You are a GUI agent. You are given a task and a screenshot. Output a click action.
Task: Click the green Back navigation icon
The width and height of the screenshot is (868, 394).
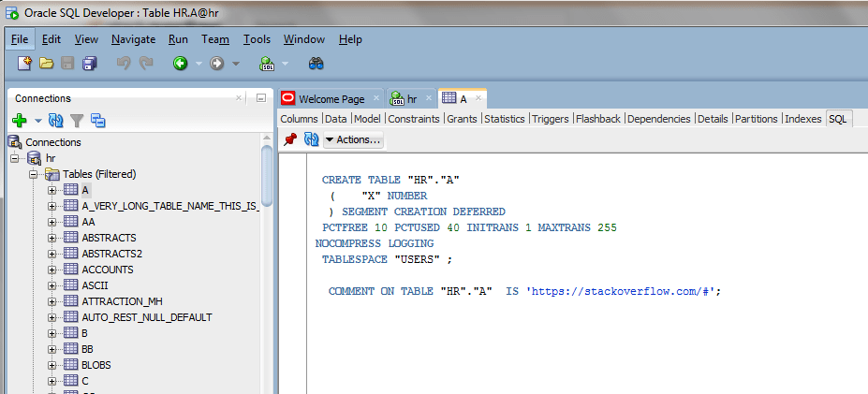[181, 64]
